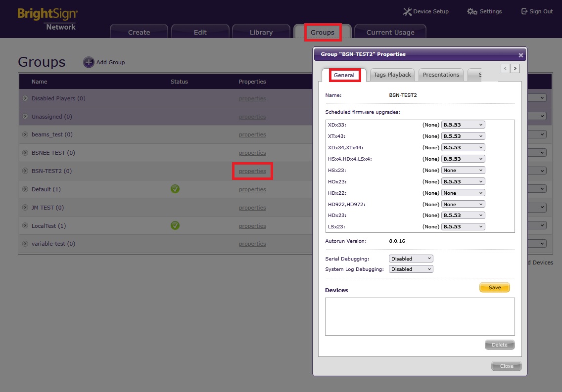This screenshot has width=562, height=392.
Task: Open Settings gears icon
Action: pyautogui.click(x=472, y=11)
